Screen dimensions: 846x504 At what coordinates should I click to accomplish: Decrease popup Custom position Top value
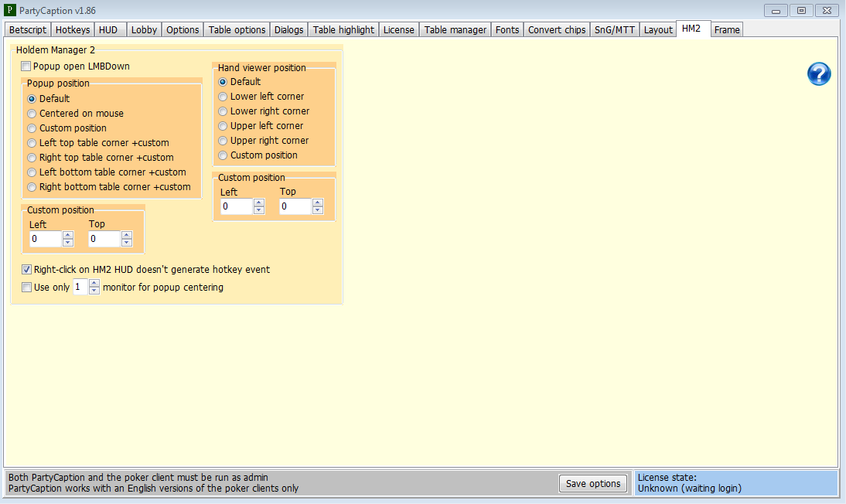click(x=127, y=243)
